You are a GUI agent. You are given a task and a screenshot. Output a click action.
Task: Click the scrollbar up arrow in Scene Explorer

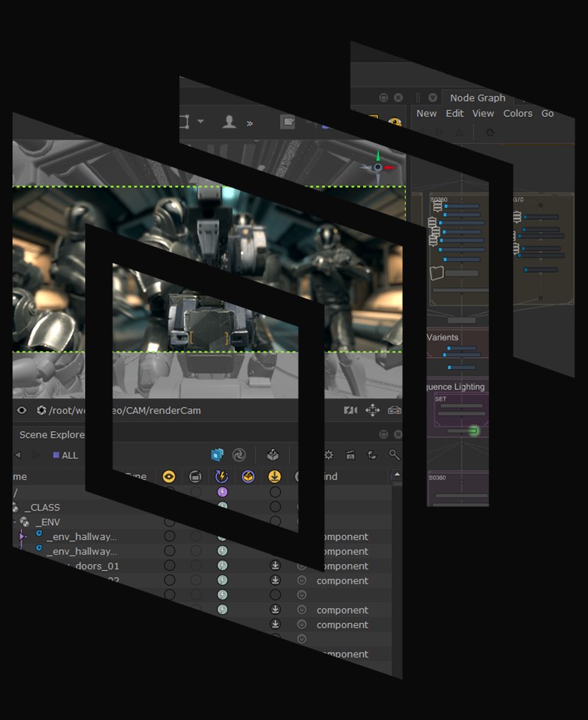coord(397,475)
